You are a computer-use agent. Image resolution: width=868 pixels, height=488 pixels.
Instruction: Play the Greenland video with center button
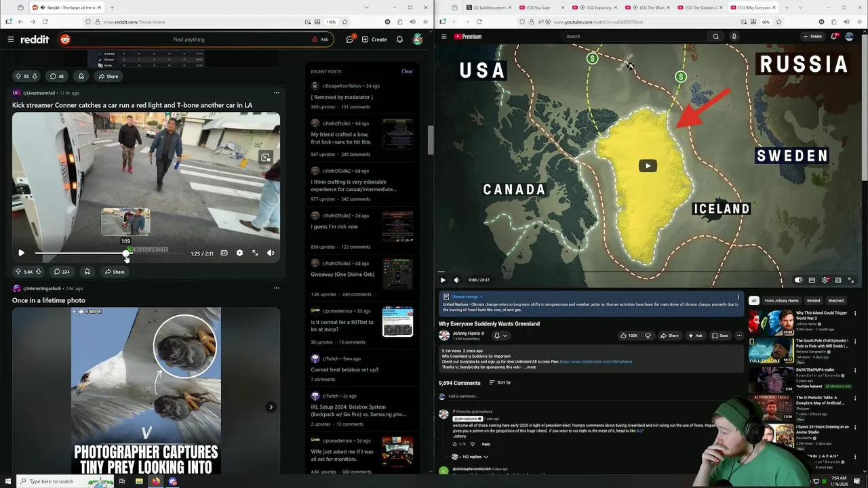tap(648, 165)
